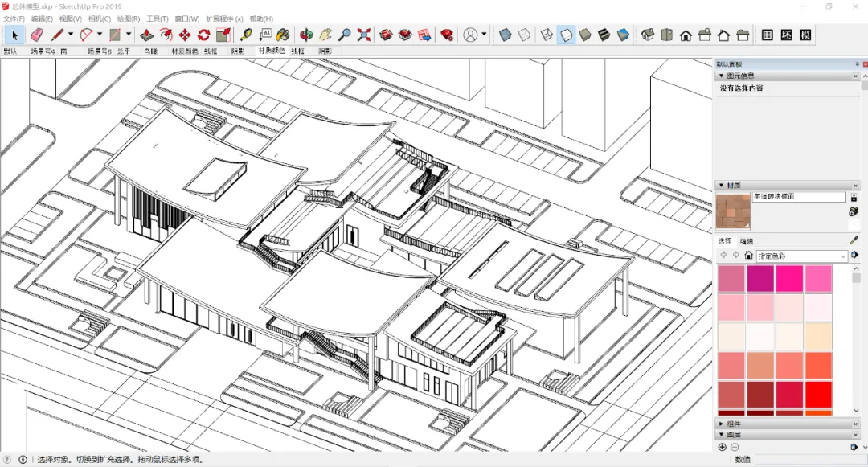This screenshot has width=868, height=467.
Task: Switch to Front house view
Action: (x=686, y=35)
